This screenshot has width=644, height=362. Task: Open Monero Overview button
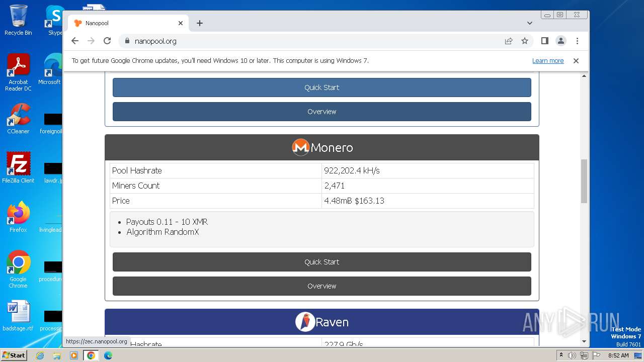[322, 286]
